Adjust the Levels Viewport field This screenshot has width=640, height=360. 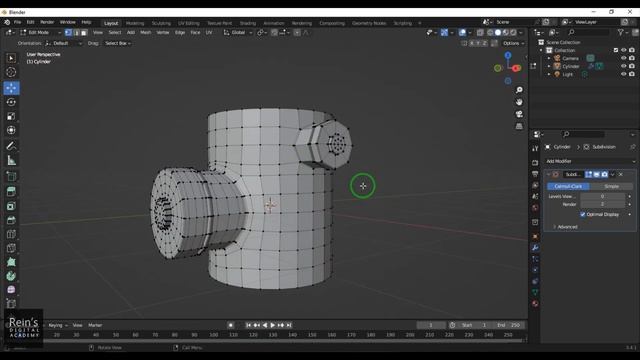point(602,196)
